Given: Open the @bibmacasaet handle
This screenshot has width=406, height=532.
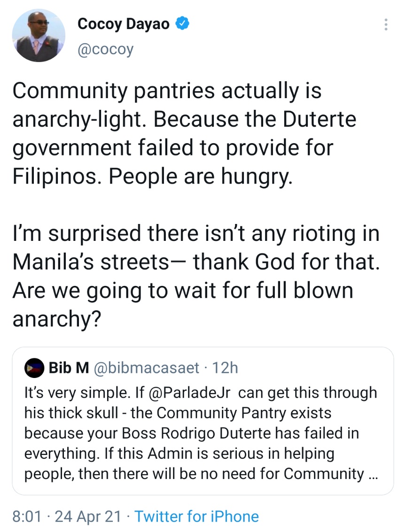Looking at the screenshot, I should (147, 368).
